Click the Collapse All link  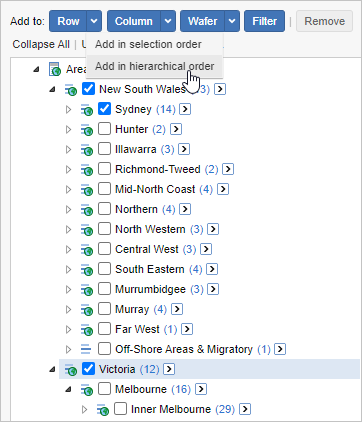pos(41,44)
